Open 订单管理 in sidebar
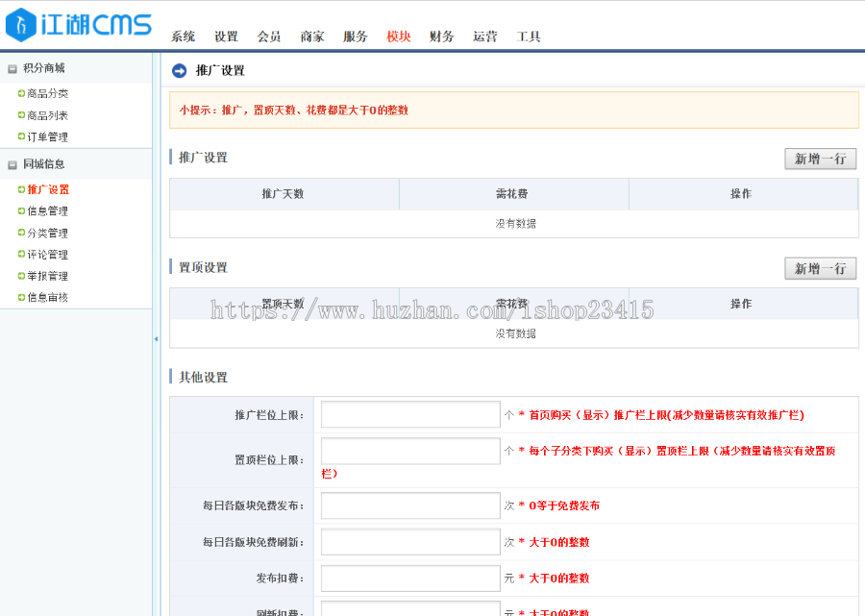The height and width of the screenshot is (616, 865). [47, 136]
